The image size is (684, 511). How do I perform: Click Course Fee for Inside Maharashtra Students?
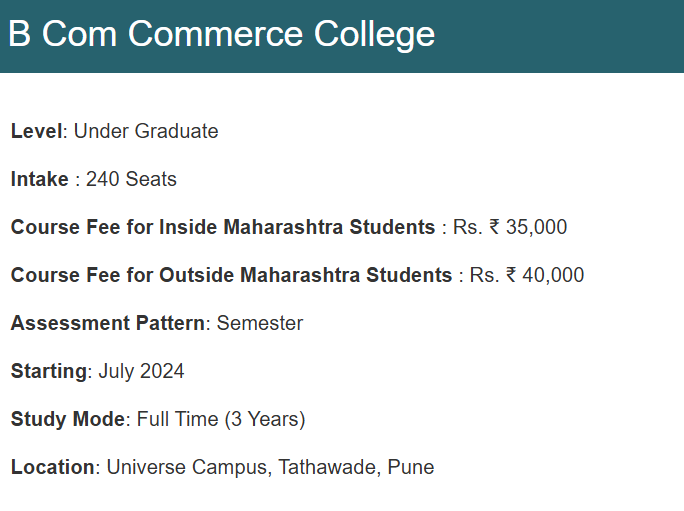point(223,227)
